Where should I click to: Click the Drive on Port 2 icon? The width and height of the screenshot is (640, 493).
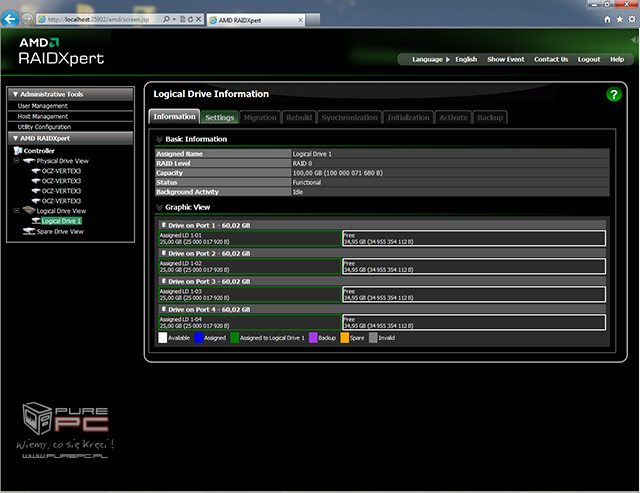point(164,253)
